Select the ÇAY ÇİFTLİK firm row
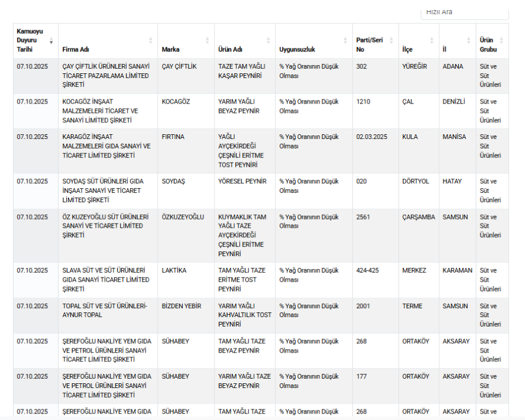 (106, 76)
